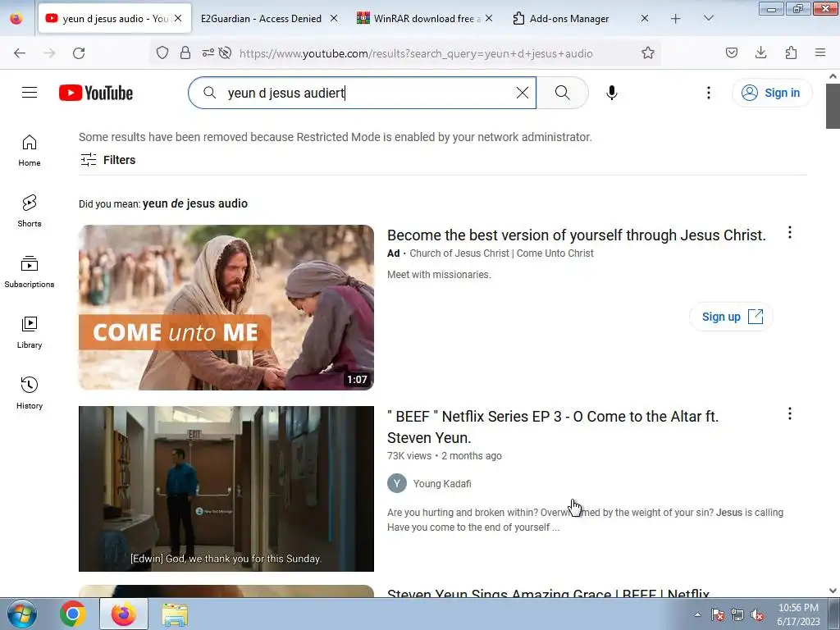Bookmark this page with star icon
Viewport: 840px width, 630px height.
(x=648, y=52)
